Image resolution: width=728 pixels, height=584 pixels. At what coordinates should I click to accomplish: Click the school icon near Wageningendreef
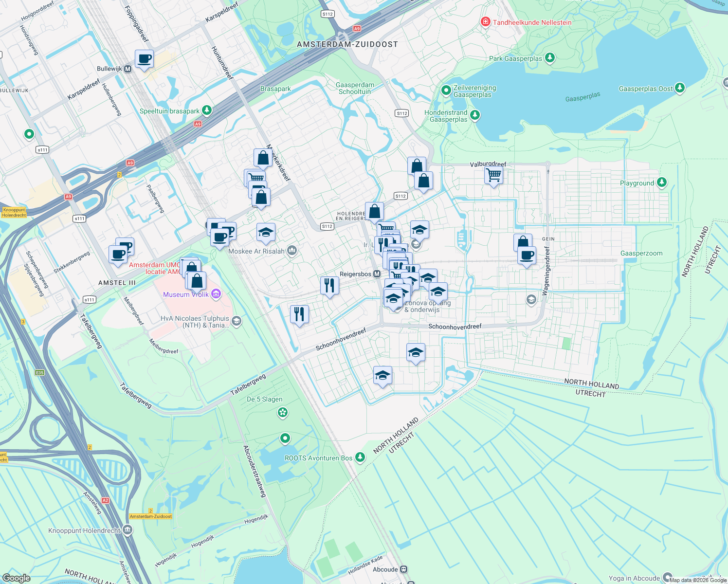coord(531,299)
